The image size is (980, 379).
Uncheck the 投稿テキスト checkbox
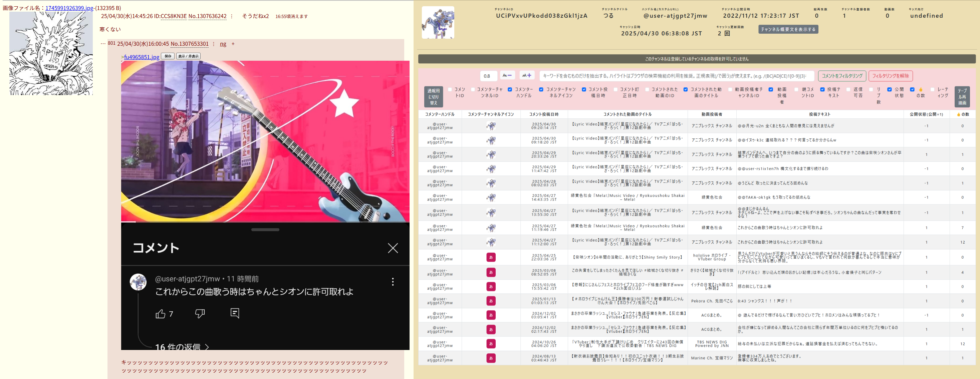(822, 90)
